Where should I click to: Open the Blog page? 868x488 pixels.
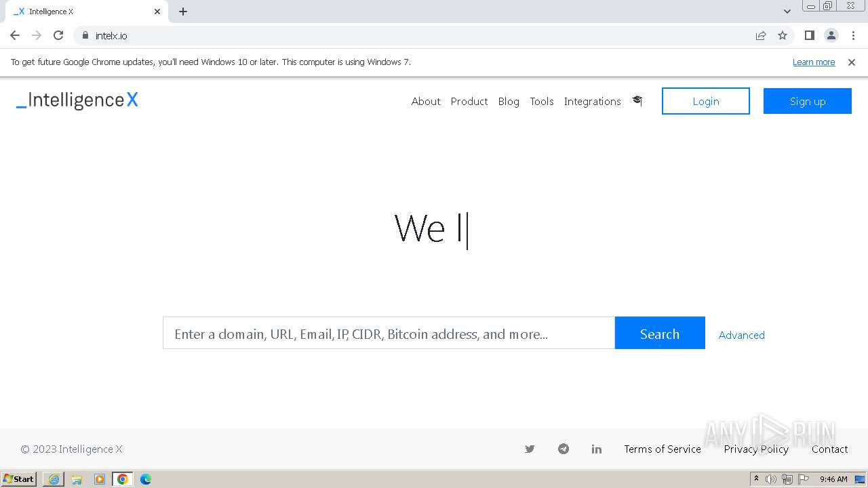click(509, 101)
